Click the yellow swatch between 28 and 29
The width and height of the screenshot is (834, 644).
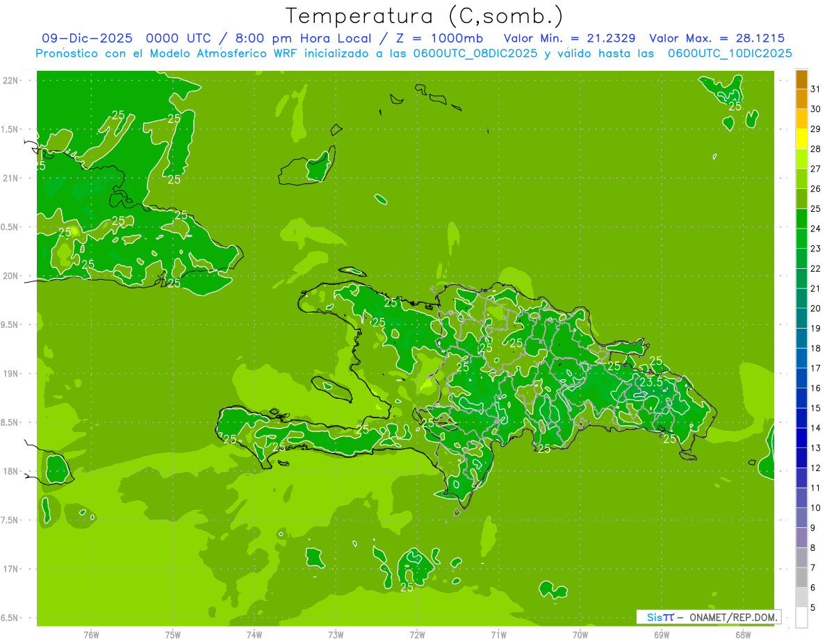coord(801,139)
